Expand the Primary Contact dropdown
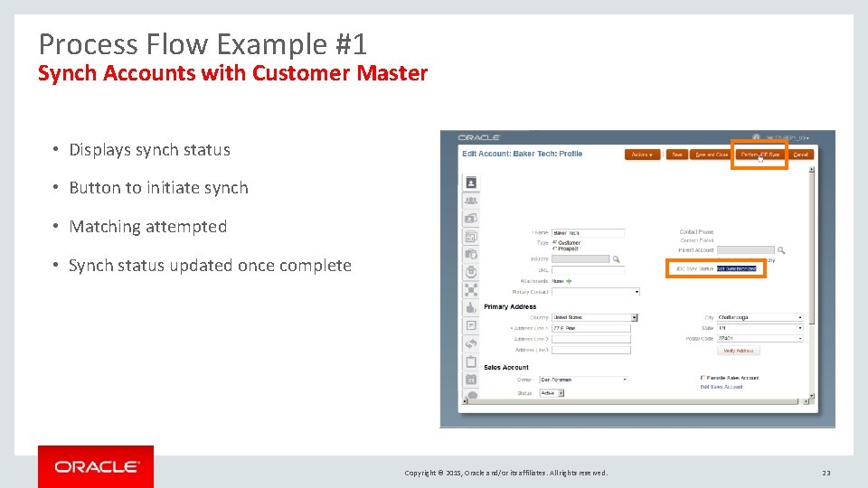868x488 pixels. [x=637, y=292]
